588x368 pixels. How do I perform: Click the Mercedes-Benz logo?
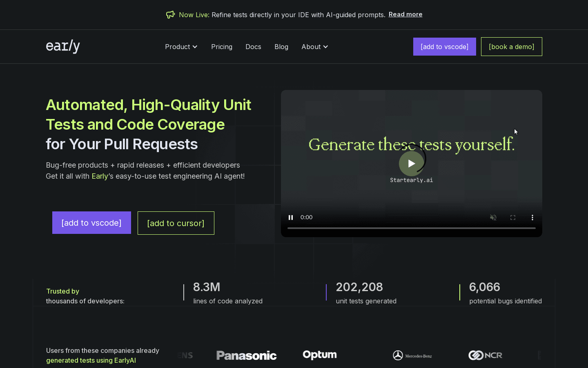pos(412,355)
